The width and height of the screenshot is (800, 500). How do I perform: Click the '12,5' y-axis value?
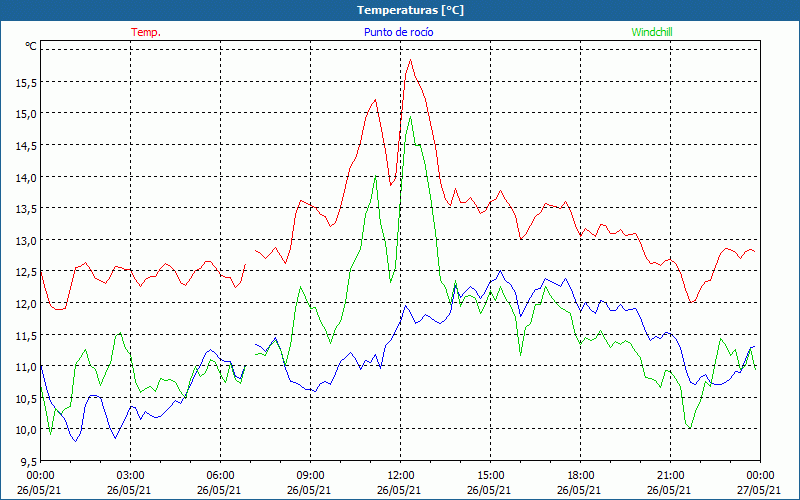click(x=26, y=273)
